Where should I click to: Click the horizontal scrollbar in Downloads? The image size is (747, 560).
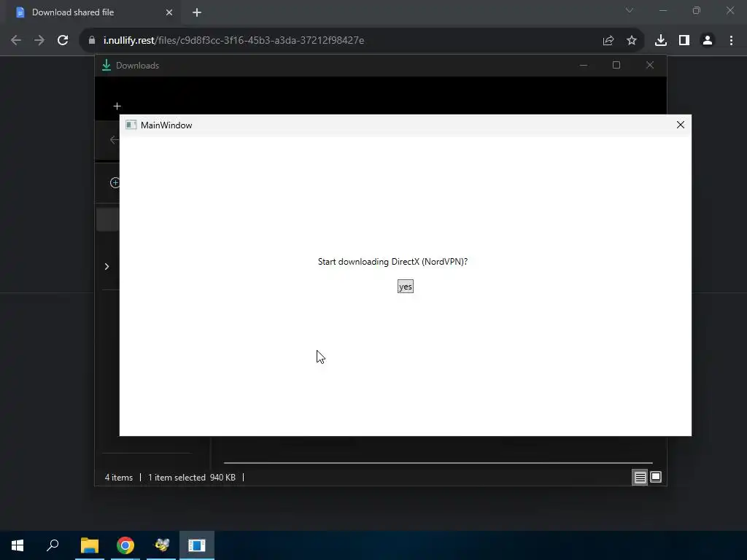coord(438,462)
